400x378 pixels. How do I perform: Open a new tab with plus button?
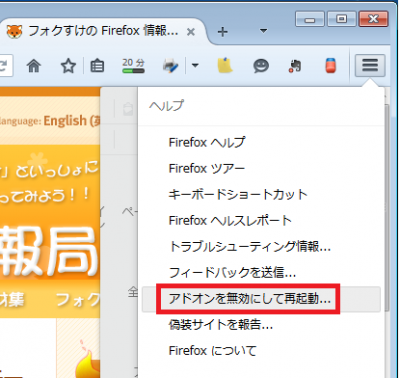coord(222,32)
